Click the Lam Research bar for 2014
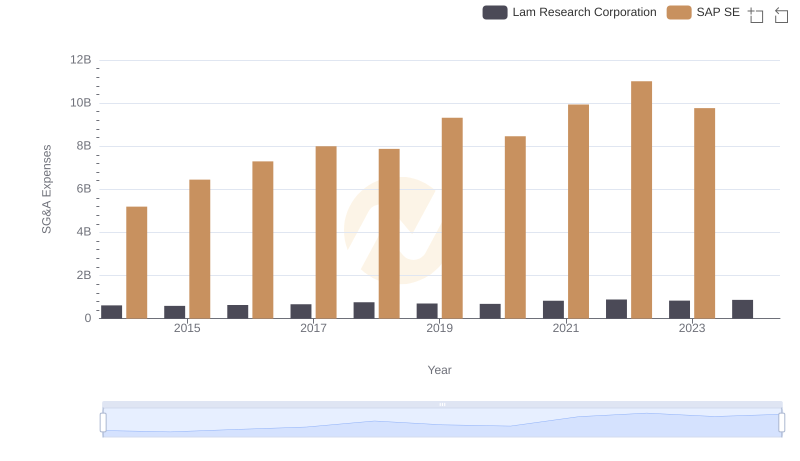This screenshot has width=800, height=461. 112,312
